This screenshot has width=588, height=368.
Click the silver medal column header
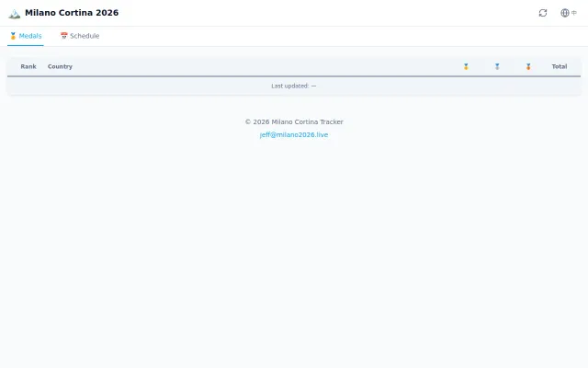tap(497, 66)
